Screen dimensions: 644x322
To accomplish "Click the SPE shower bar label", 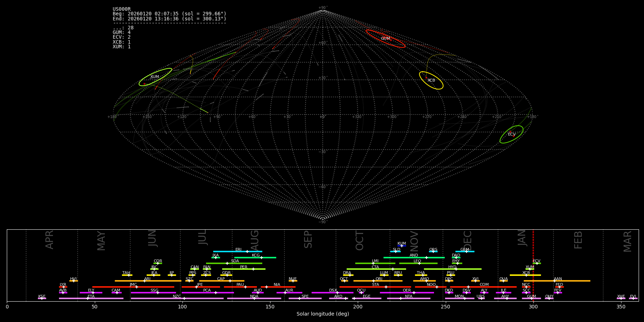I will [x=305, y=297].
